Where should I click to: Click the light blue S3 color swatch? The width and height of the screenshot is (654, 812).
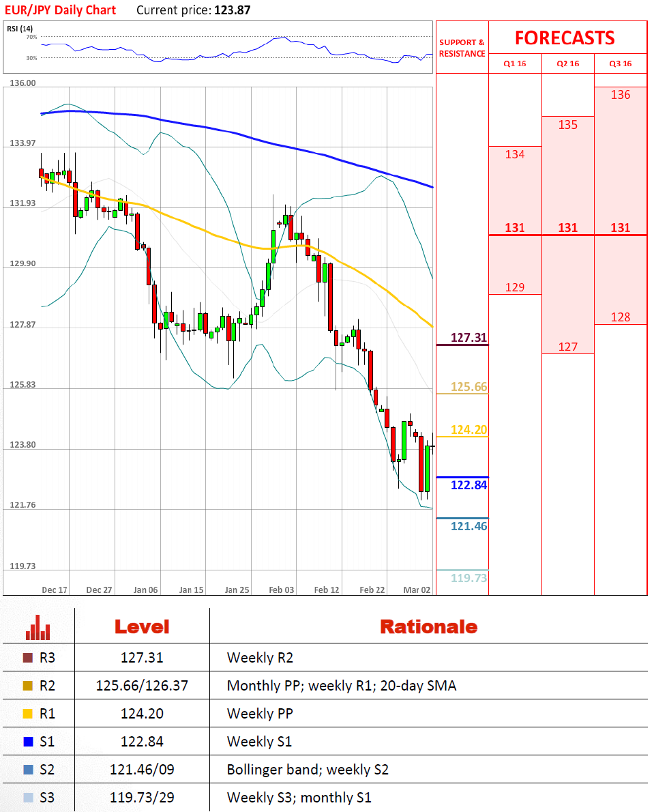28,798
